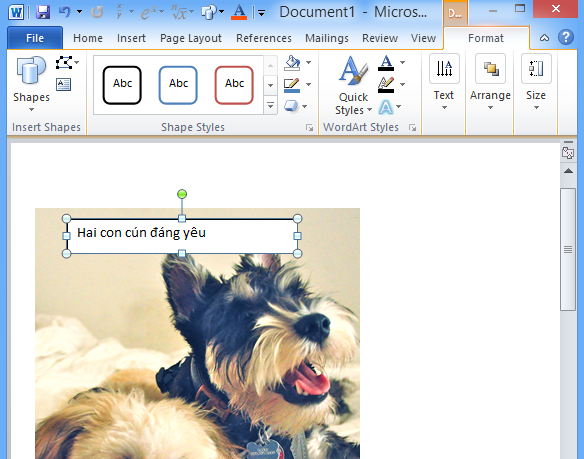The height and width of the screenshot is (459, 584).
Task: Click the Save icon in quick access toolbar
Action: [x=43, y=12]
